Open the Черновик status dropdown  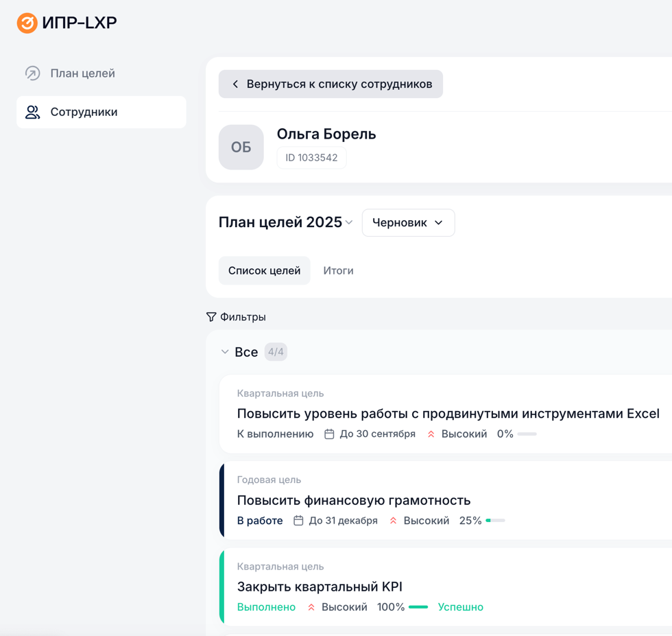[x=408, y=222]
